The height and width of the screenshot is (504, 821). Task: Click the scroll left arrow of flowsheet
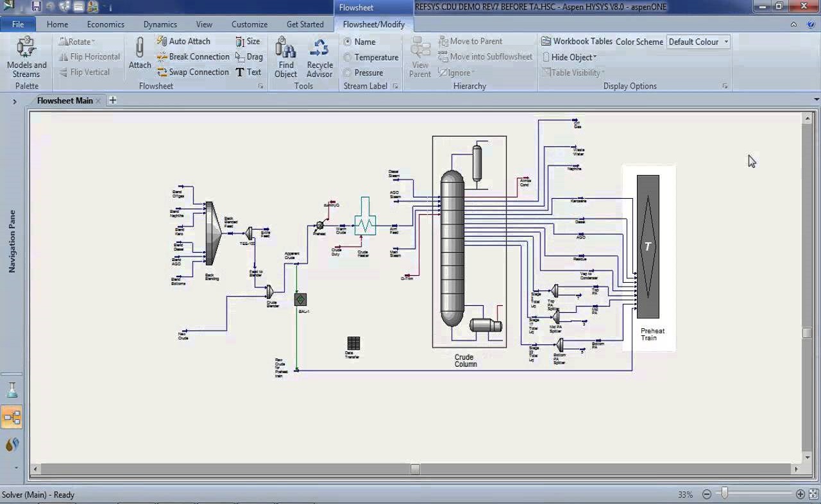pyautogui.click(x=35, y=469)
